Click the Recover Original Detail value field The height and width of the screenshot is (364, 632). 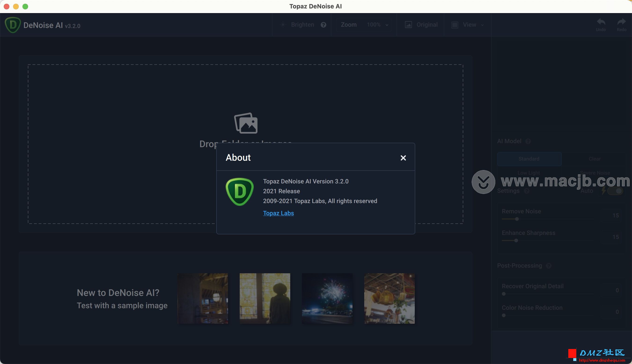[x=611, y=290]
